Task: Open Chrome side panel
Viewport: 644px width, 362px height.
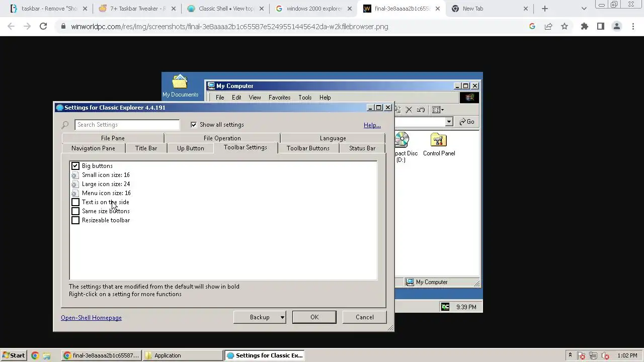Action: 601,26
